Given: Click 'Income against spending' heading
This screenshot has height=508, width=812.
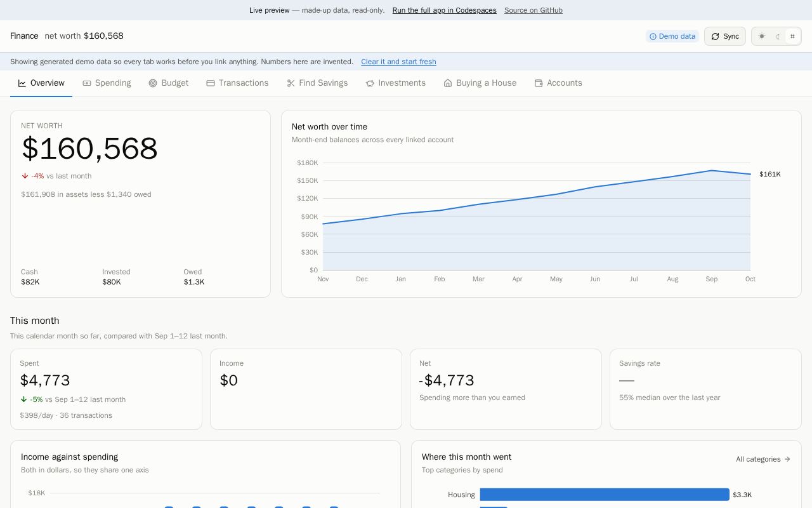Looking at the screenshot, I should [70, 457].
